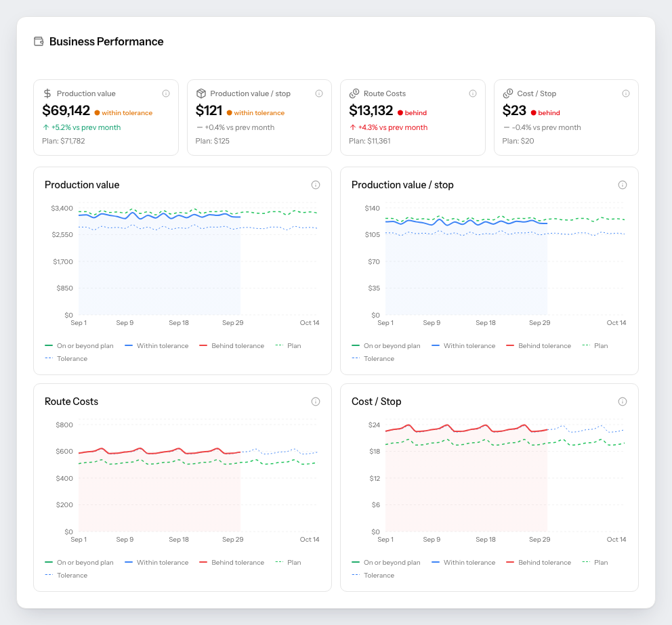Click 'Plan: $71,782' text
The height and width of the screenshot is (625, 672).
point(64,141)
